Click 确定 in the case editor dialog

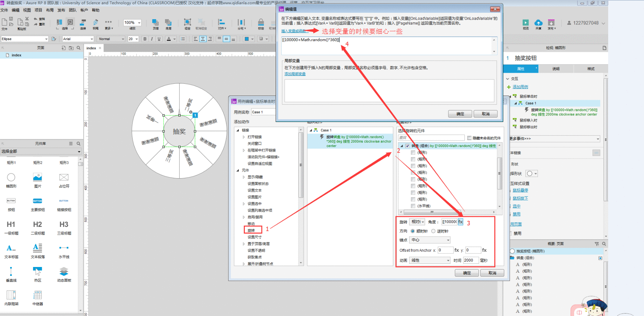tap(467, 273)
